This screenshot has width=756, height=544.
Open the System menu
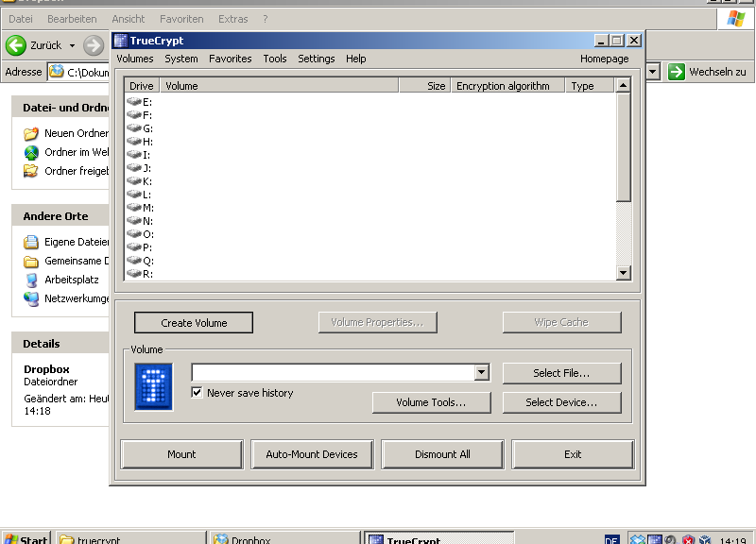(181, 59)
